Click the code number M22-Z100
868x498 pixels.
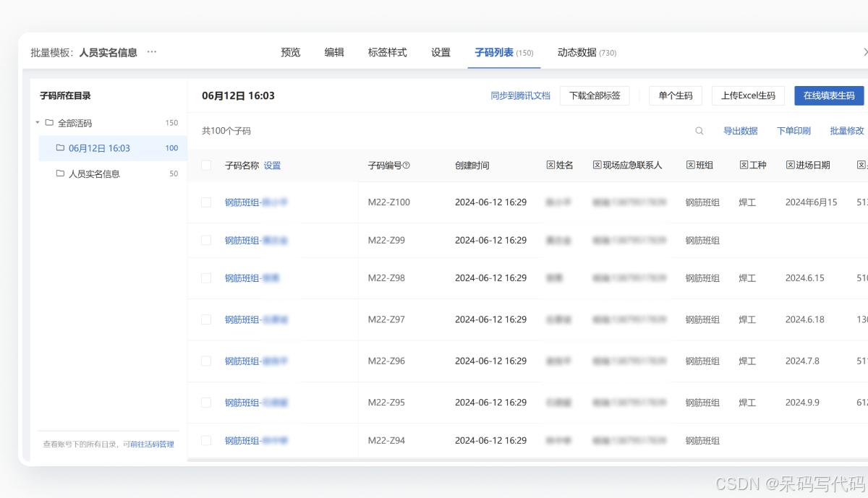click(x=389, y=202)
